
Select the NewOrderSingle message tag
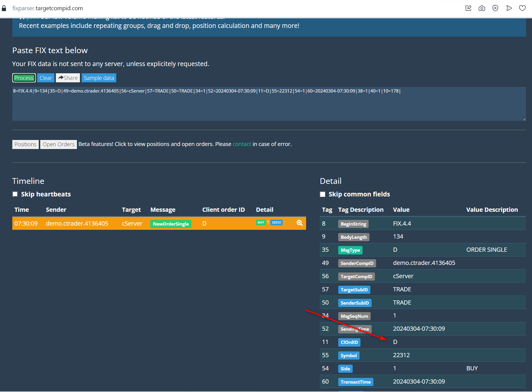coord(171,224)
